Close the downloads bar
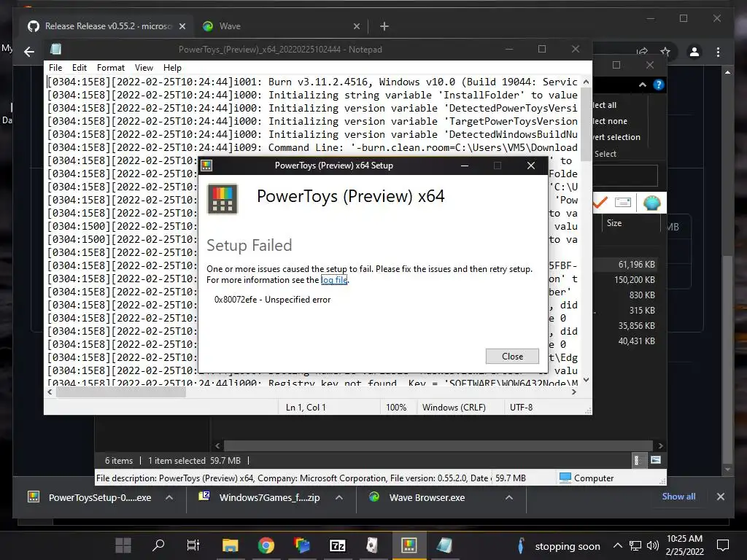Screen dimensions: 747x560 click(720, 497)
